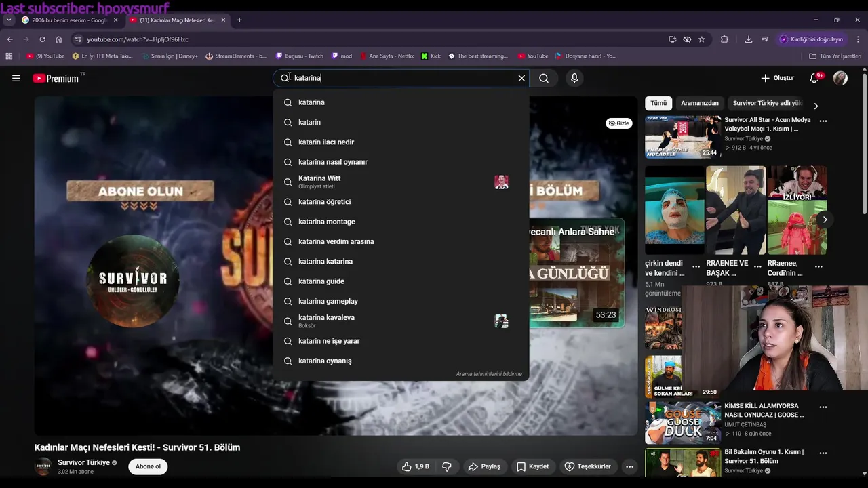Open the browser downloads icon
This screenshot has width=868, height=488.
pyautogui.click(x=749, y=39)
